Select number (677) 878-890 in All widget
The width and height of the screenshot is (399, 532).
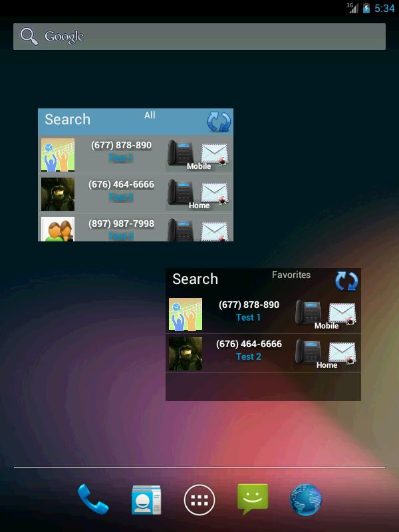pyautogui.click(x=121, y=145)
